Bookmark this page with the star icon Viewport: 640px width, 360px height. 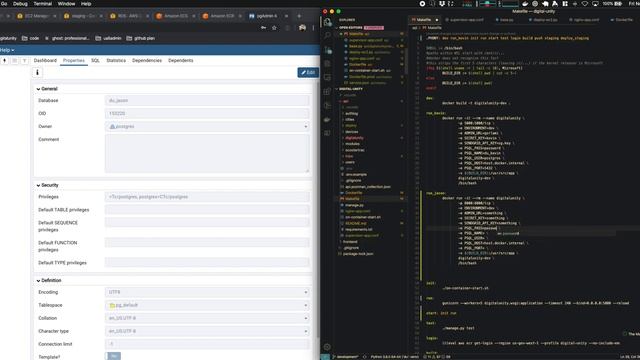click(274, 28)
